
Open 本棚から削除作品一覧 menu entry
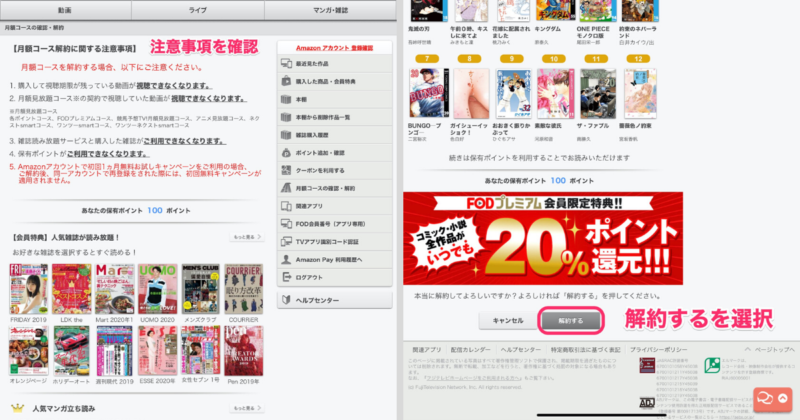coord(335,117)
